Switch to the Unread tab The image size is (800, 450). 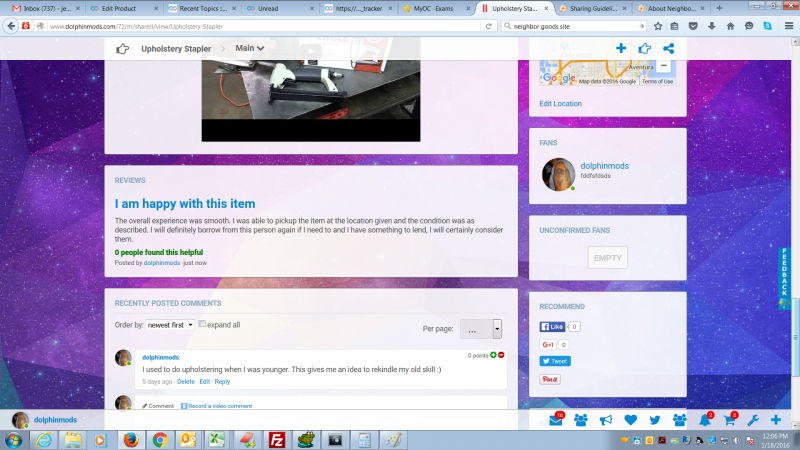tap(280, 8)
